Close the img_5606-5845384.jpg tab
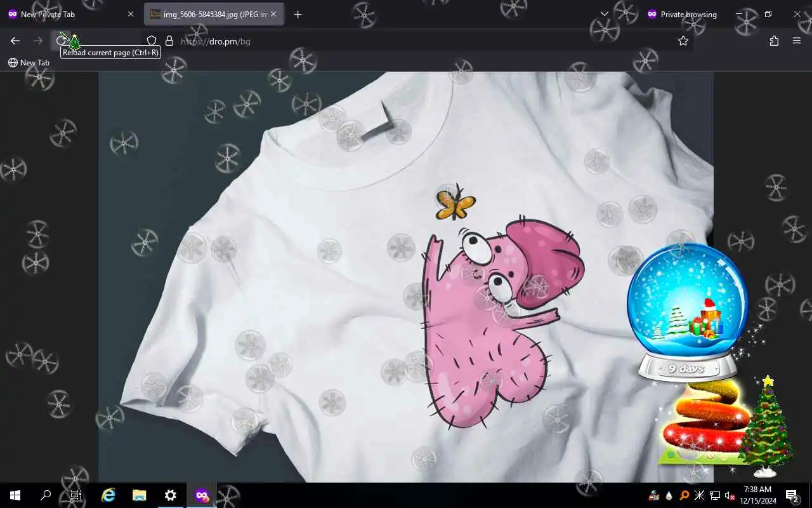This screenshot has height=508, width=812. pos(275,14)
